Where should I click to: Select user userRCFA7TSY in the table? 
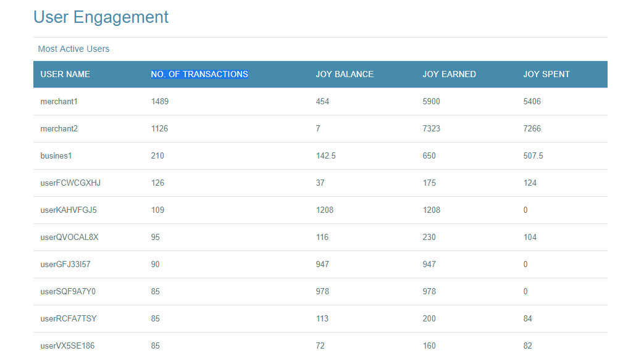pyautogui.click(x=69, y=318)
